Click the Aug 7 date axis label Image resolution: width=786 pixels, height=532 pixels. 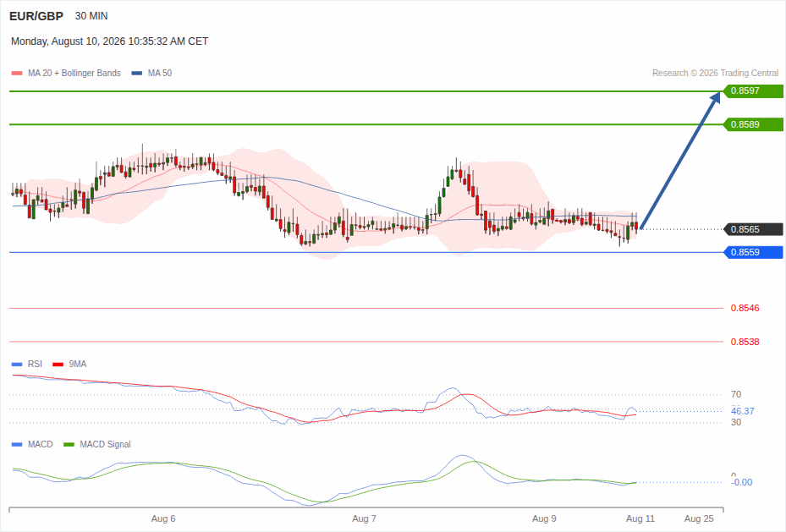coord(364,519)
